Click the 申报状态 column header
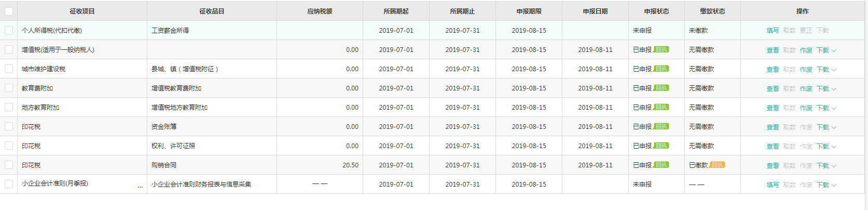 (656, 11)
